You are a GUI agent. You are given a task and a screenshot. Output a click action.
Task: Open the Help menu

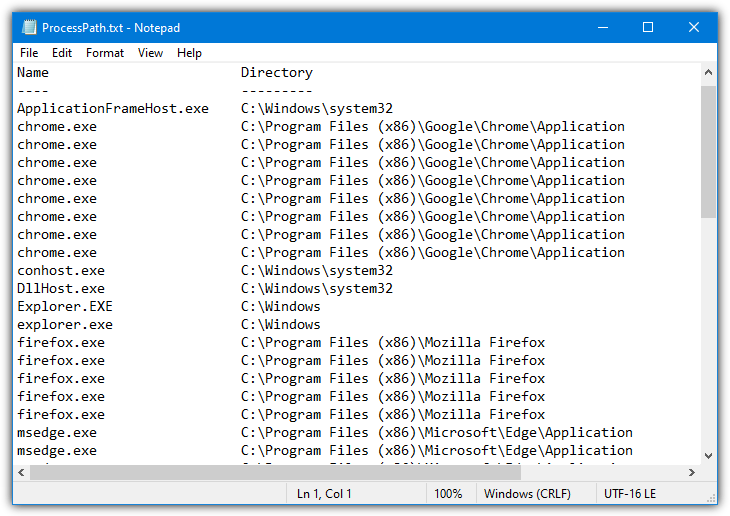point(189,53)
